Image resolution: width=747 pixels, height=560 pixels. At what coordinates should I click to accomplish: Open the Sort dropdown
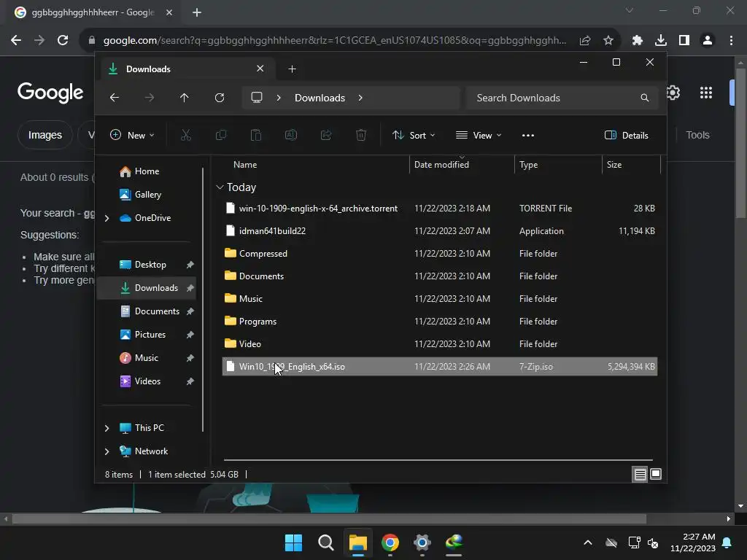(414, 135)
